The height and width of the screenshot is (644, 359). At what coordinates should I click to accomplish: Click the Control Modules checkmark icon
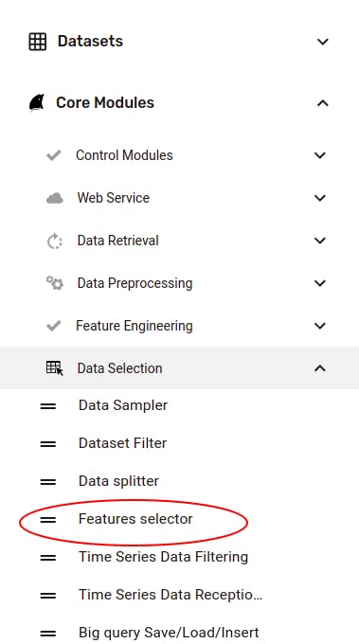point(54,155)
